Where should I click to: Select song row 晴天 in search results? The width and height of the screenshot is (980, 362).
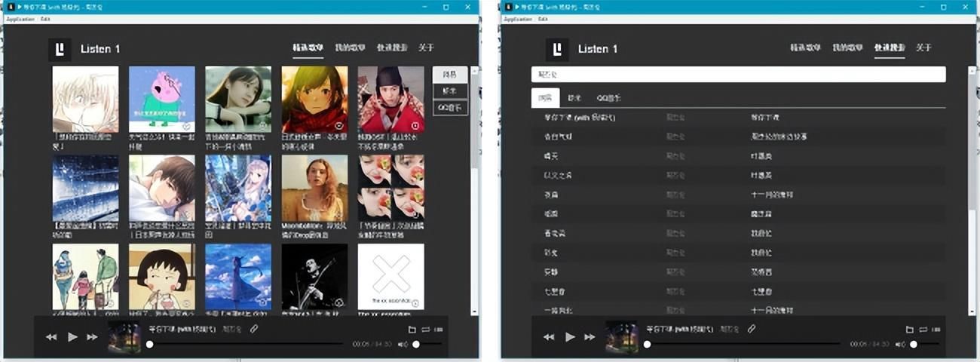(738, 156)
